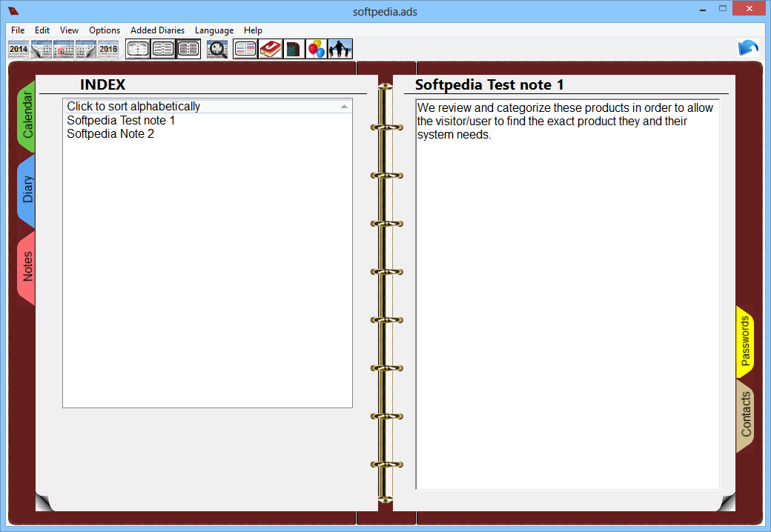Open the Edit menu
The height and width of the screenshot is (532, 771).
42,30
